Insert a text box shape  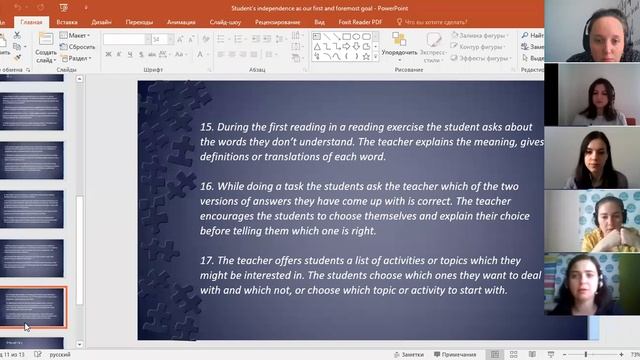317,37
